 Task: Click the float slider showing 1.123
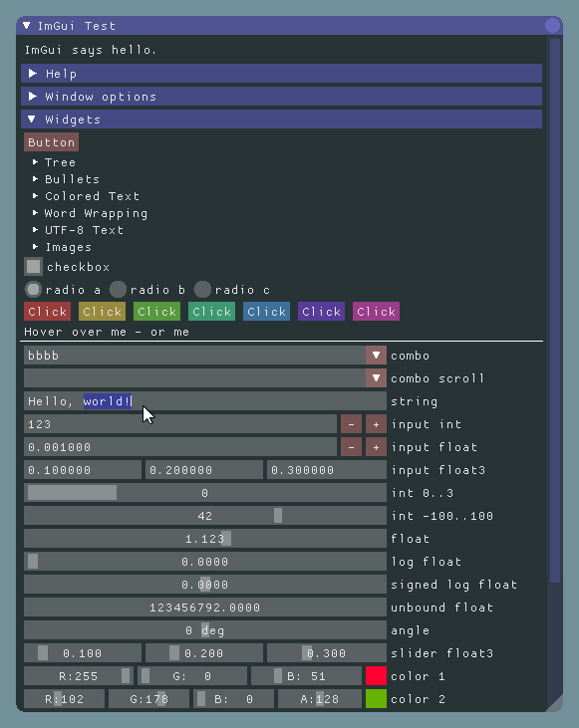(205, 538)
